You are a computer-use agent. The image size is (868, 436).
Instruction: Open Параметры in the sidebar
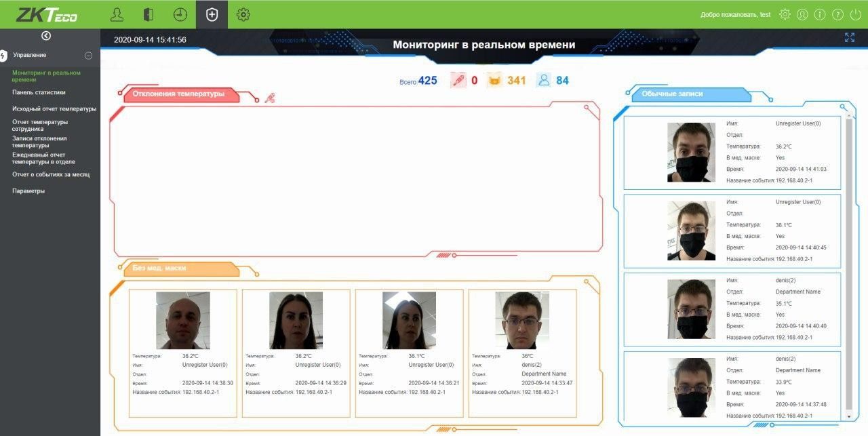point(28,191)
